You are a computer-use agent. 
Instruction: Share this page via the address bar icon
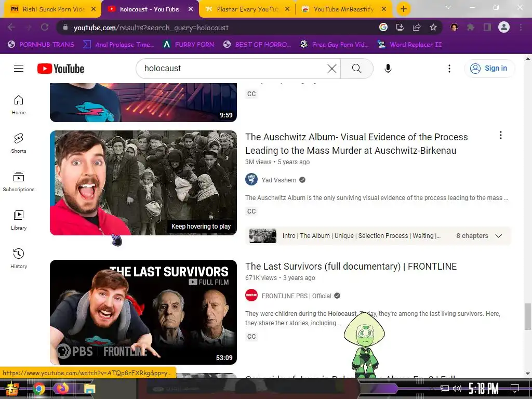(x=417, y=27)
